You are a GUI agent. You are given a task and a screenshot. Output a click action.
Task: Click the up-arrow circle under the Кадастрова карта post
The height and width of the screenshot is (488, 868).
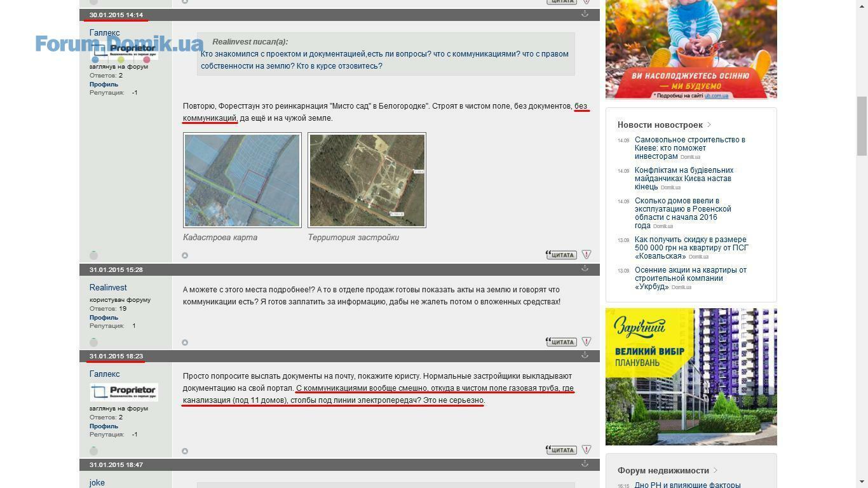[185, 255]
